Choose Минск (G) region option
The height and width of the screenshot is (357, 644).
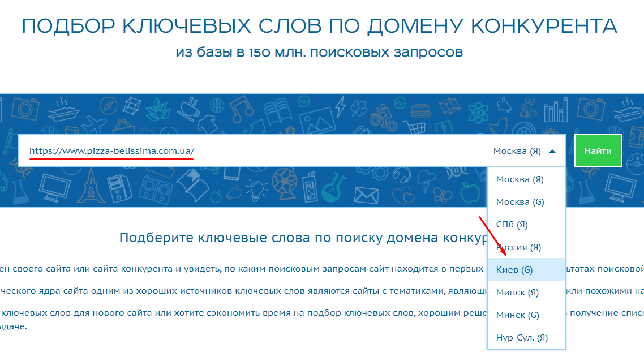517,315
